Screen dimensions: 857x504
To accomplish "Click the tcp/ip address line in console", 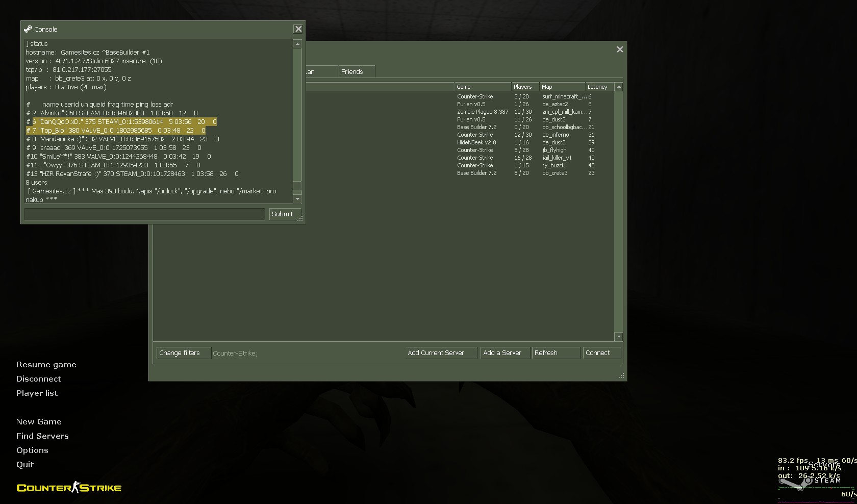I will point(68,70).
